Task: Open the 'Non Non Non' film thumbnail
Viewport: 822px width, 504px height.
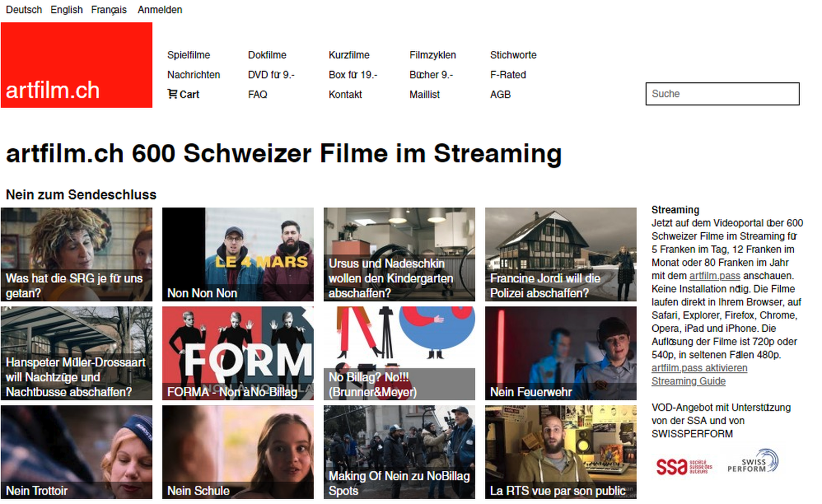Action: pyautogui.click(x=238, y=254)
